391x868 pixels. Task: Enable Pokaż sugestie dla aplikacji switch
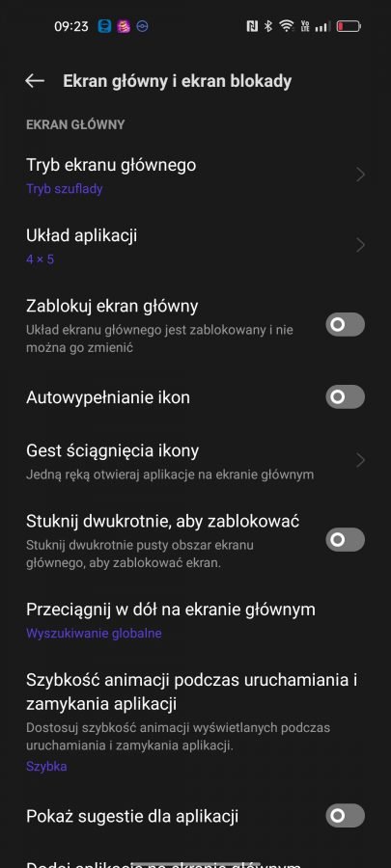coord(345,815)
